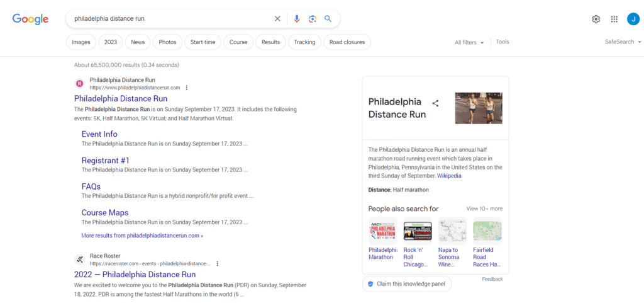The image size is (644, 303).
Task: Click the https://www.philadelphiadistancerun.com URL text
Action: (135, 88)
